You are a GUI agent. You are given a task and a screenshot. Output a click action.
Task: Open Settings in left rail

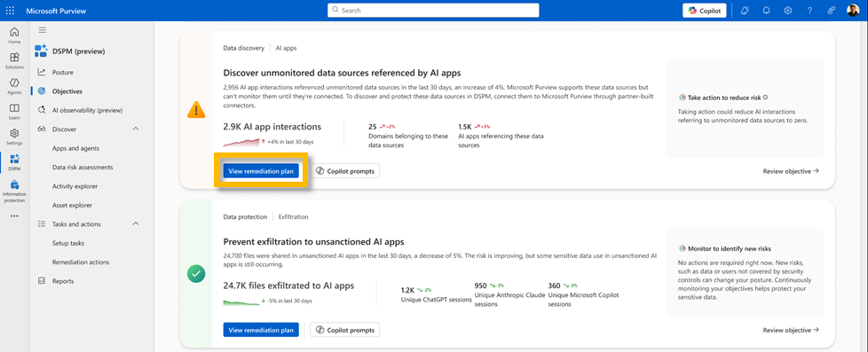[14, 137]
